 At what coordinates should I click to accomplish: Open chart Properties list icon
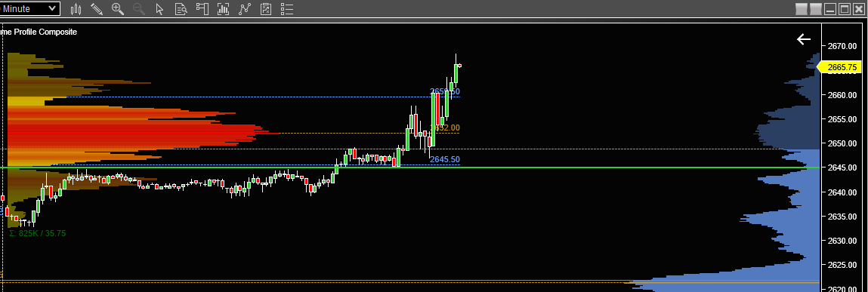[x=287, y=9]
